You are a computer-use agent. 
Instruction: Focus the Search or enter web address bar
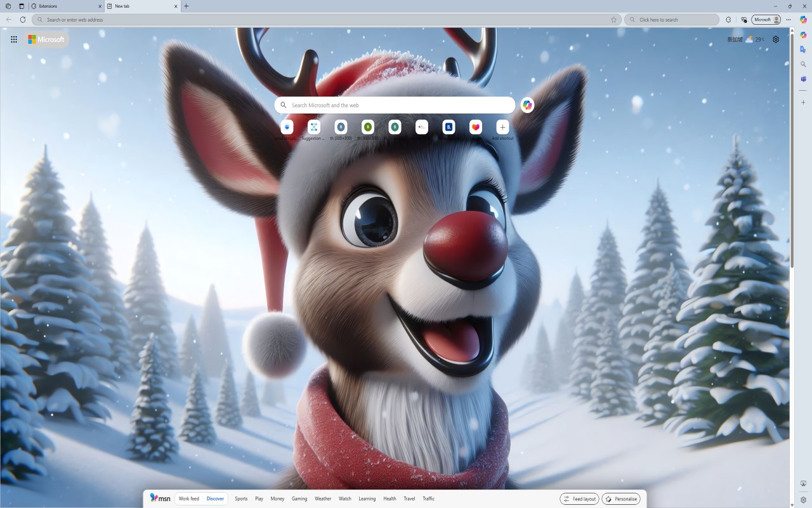point(327,20)
